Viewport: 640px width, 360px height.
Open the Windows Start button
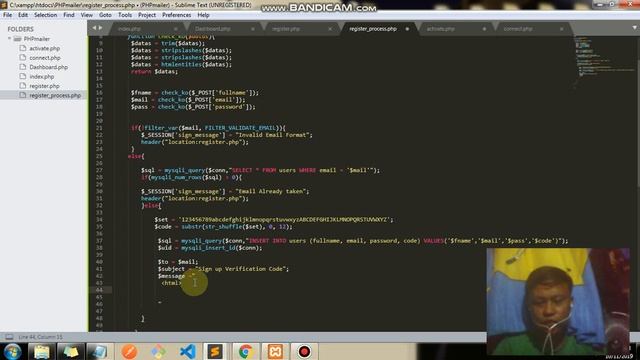(12, 351)
